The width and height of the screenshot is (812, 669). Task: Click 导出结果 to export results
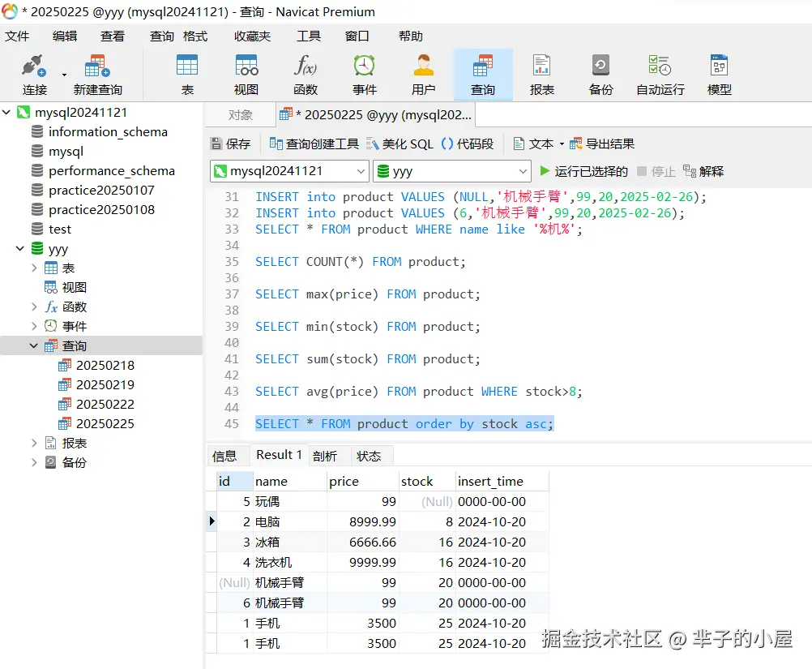coord(602,144)
